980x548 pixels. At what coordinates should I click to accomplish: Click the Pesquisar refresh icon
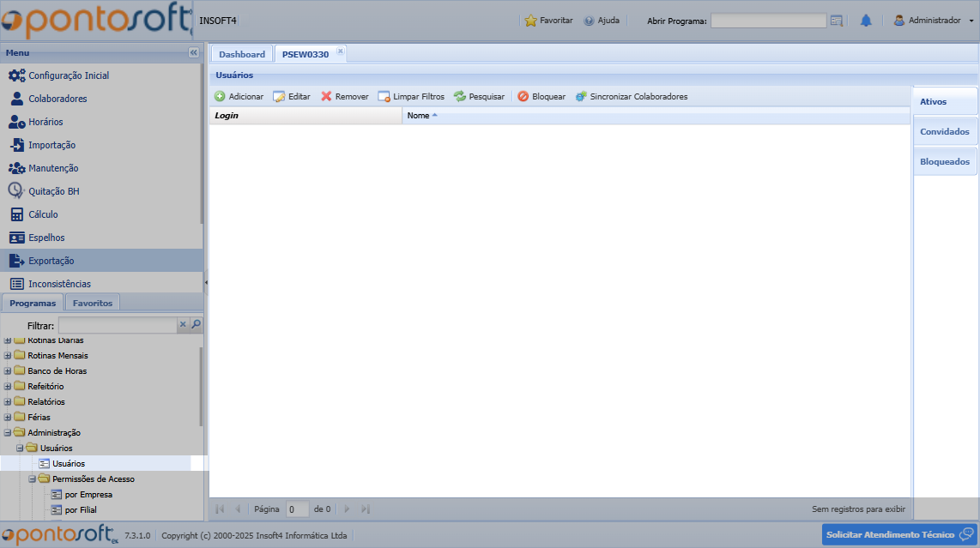[x=460, y=97]
